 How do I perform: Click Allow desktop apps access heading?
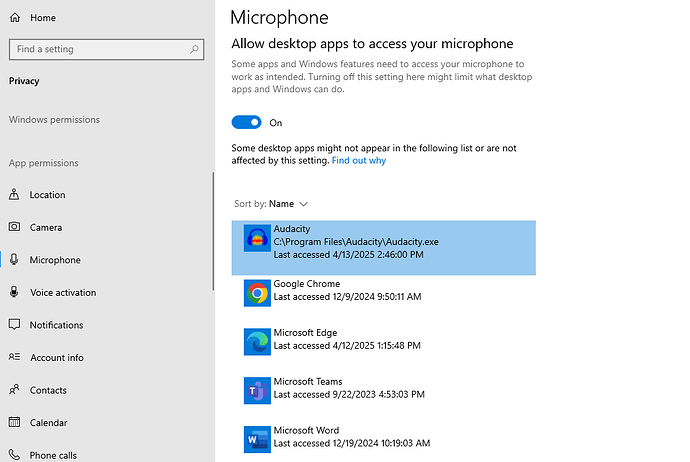pyautogui.click(x=372, y=44)
